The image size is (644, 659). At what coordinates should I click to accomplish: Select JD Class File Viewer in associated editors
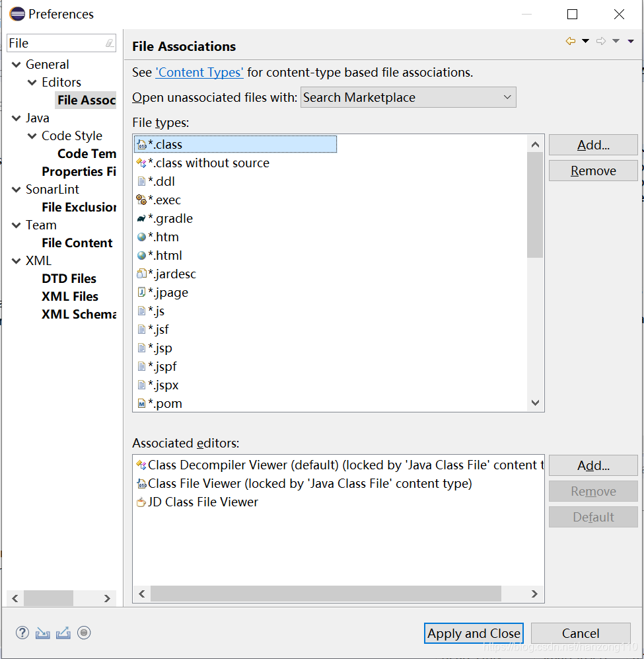click(190, 502)
